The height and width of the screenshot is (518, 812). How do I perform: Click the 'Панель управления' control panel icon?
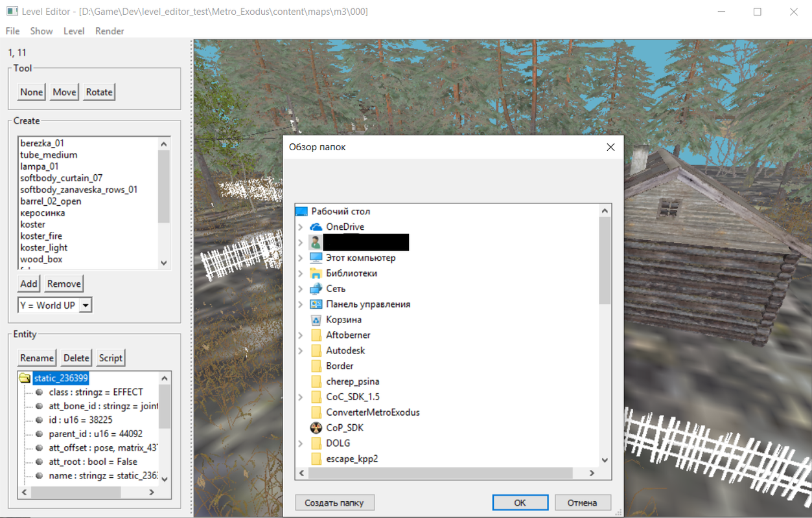[x=316, y=304]
